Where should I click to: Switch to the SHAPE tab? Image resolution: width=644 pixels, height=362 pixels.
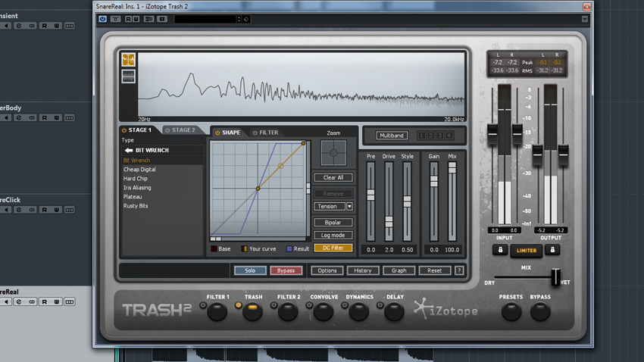(x=228, y=133)
